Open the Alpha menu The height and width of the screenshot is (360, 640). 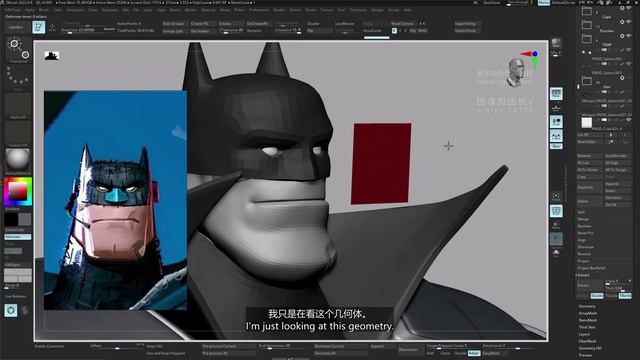click(x=30, y=10)
